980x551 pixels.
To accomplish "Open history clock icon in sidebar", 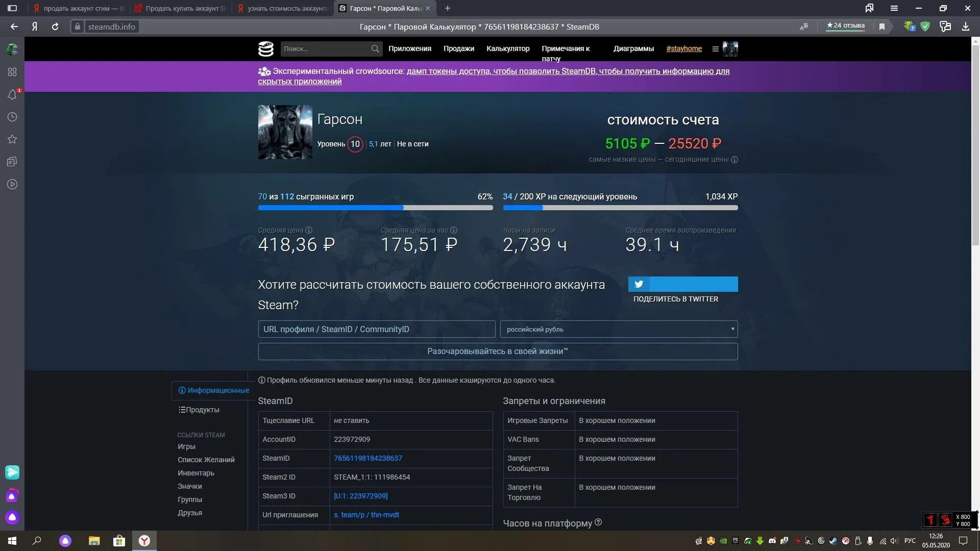I will click(12, 117).
